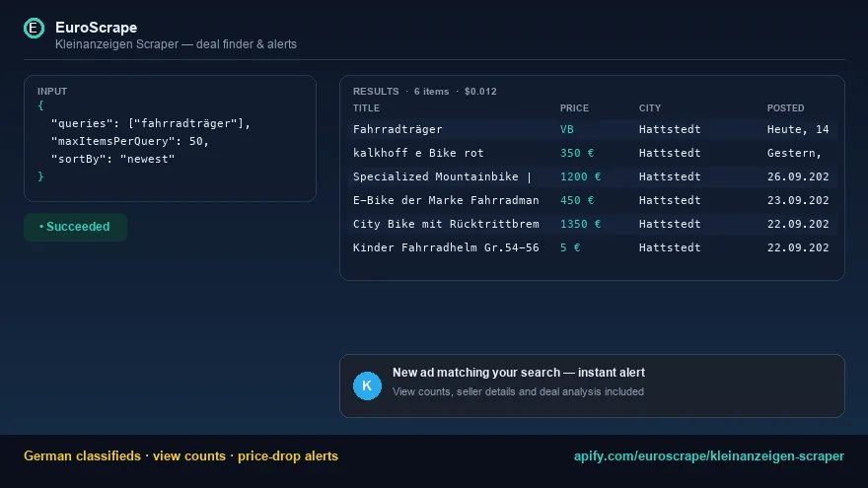Click the INPUT panel label
This screenshot has width=868, height=488.
[52, 92]
